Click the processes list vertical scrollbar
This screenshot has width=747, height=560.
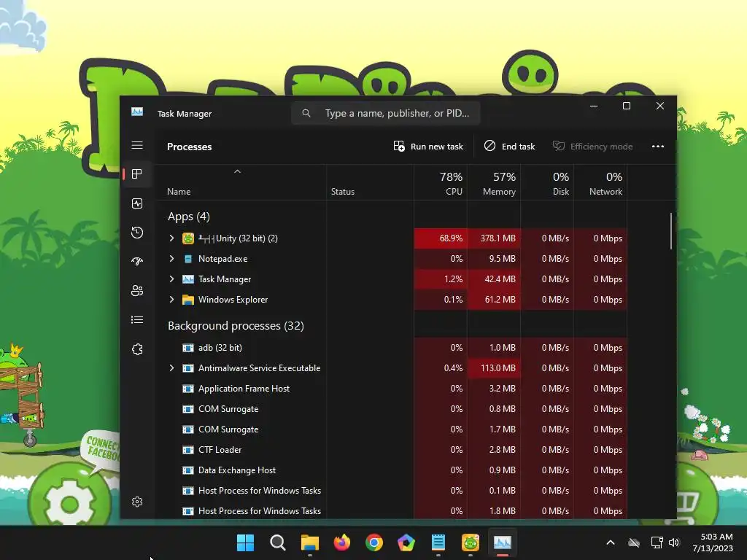(671, 231)
